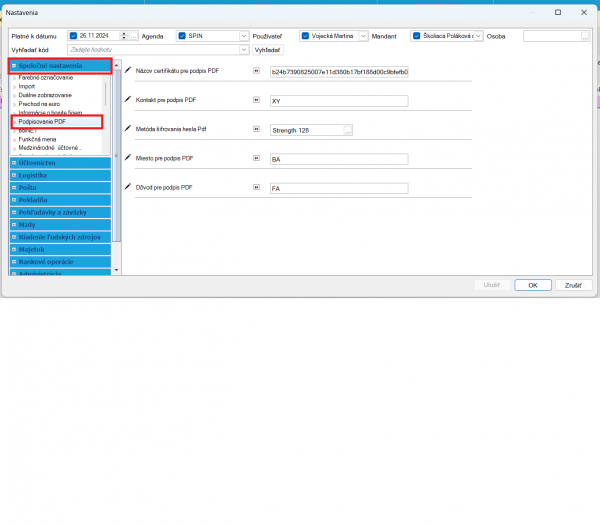
Task: Click pencil icon beside Názov certifikátu pre podpis PDF
Action: (x=128, y=70)
